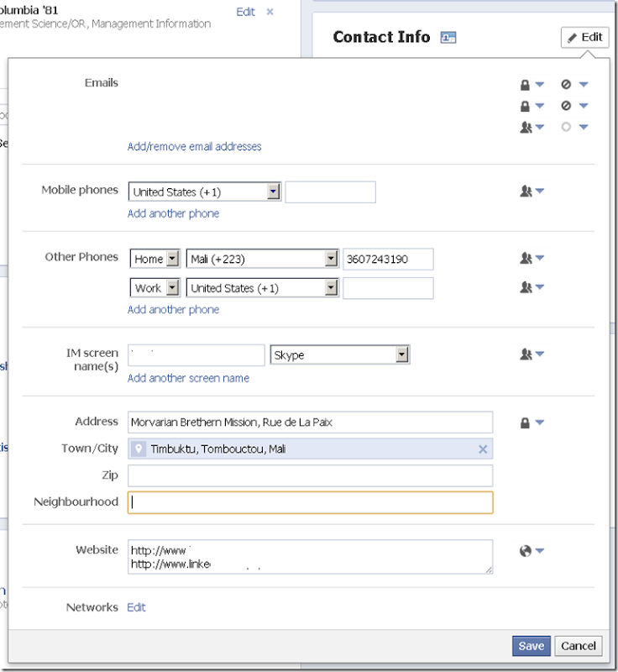Click the contact card icon beside Contact Info
Viewport: 618px width, 672px height.
pyautogui.click(x=448, y=37)
